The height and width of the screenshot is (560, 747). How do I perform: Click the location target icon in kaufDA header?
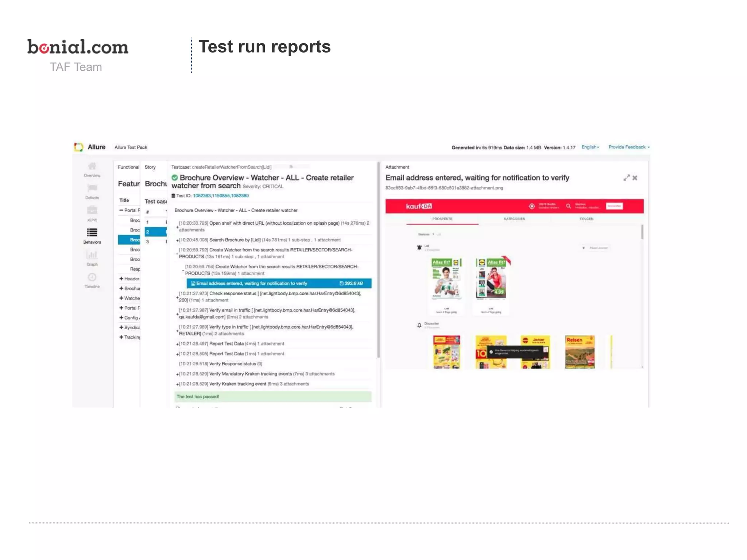pos(532,206)
